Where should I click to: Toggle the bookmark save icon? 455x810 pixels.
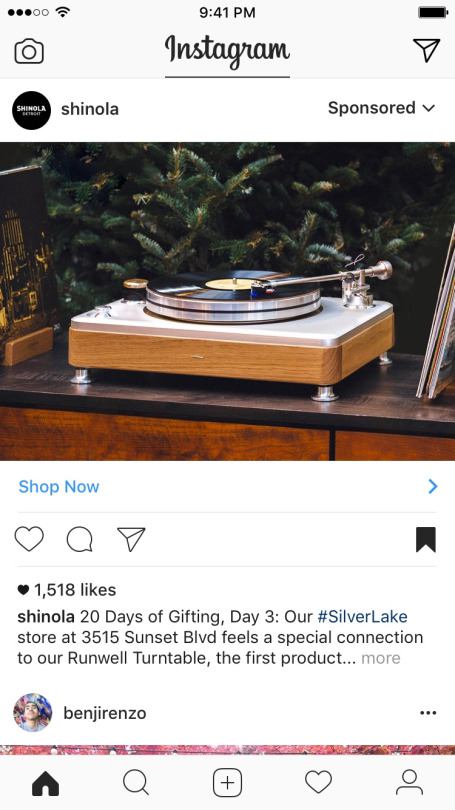[426, 539]
